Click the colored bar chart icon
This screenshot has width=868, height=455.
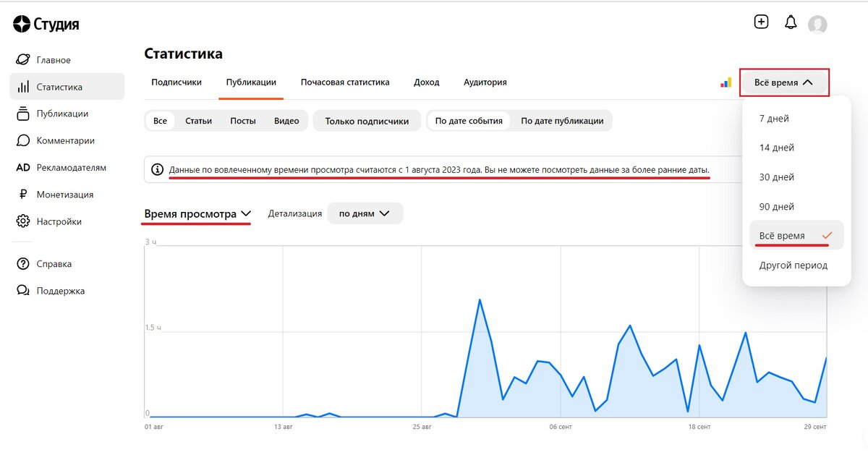[x=726, y=82]
